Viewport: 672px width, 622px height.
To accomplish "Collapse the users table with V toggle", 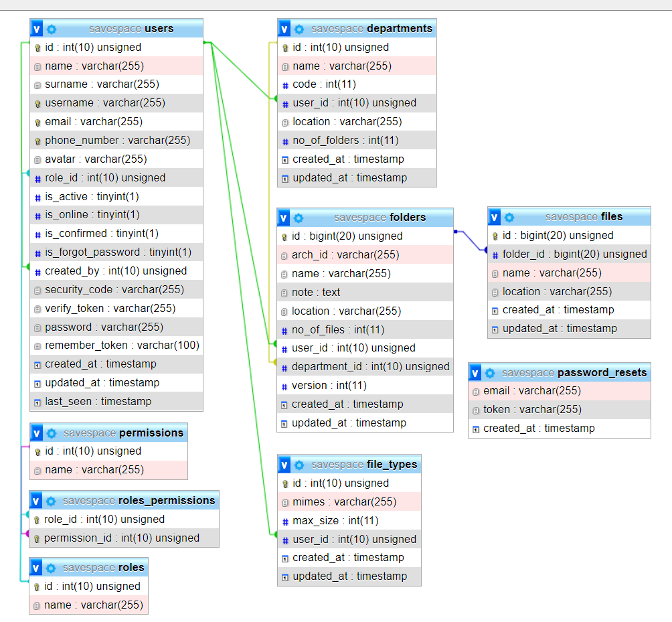I will click(37, 29).
